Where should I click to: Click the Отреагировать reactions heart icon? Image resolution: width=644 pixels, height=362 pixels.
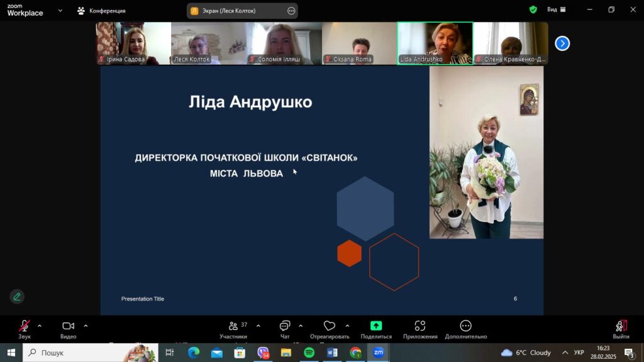tap(329, 326)
